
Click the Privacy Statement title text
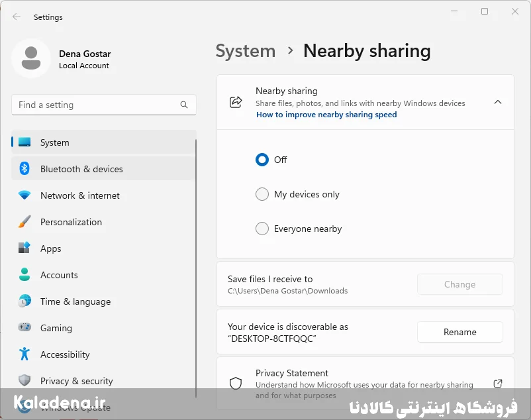tap(292, 373)
